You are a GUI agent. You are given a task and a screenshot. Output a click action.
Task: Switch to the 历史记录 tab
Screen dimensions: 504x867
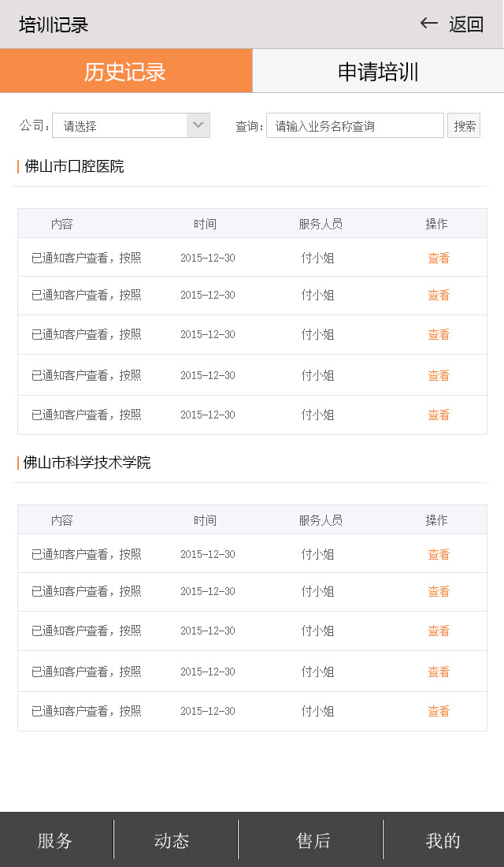(126, 71)
